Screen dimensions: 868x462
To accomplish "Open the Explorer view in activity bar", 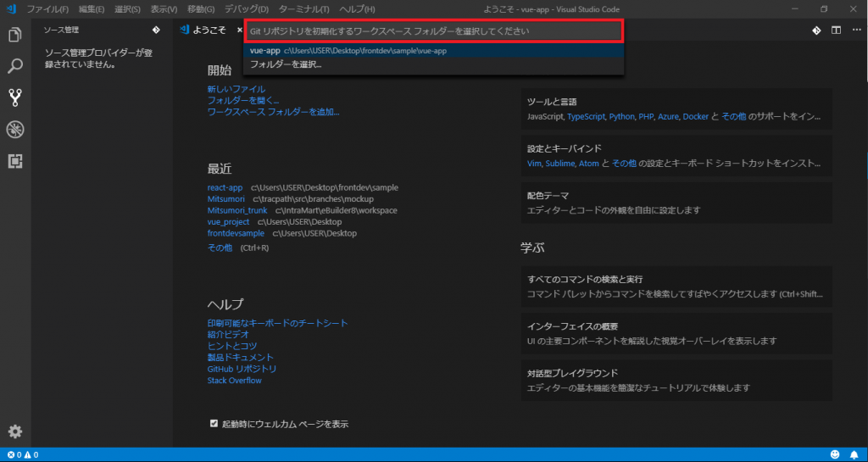I will (x=15, y=34).
